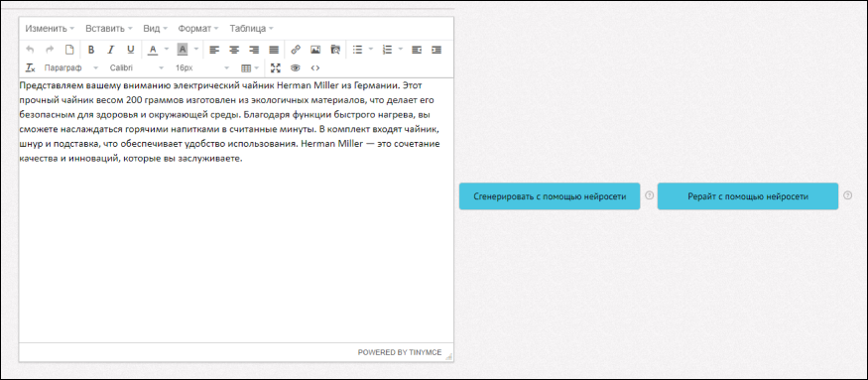The height and width of the screenshot is (380, 868).
Task: Open the Вставить menu
Action: [x=108, y=28]
